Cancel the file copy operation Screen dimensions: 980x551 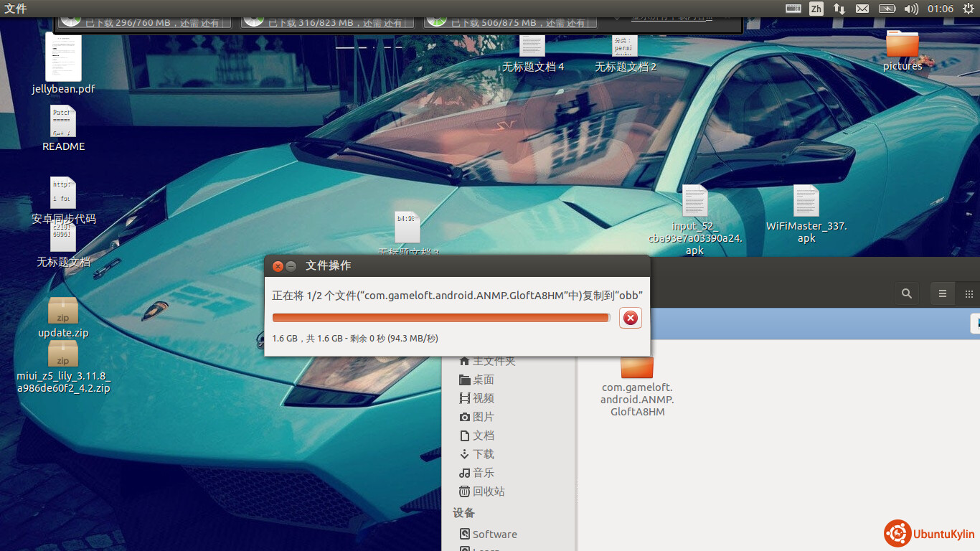pos(631,318)
